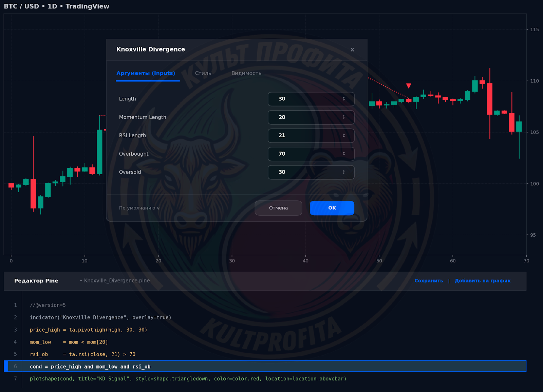Click the Length input field showing 30
Viewport: 543px width, 392px height.
coord(311,99)
